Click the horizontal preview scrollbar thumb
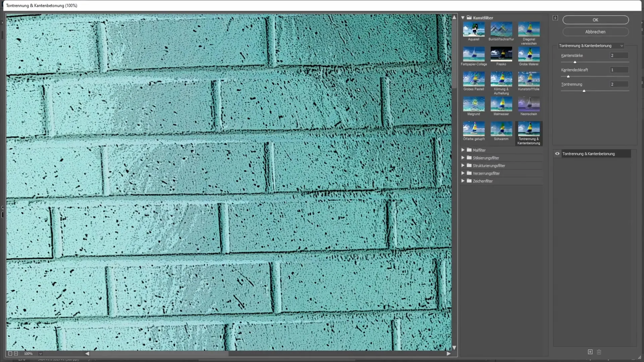This screenshot has height=362, width=644. [159, 354]
